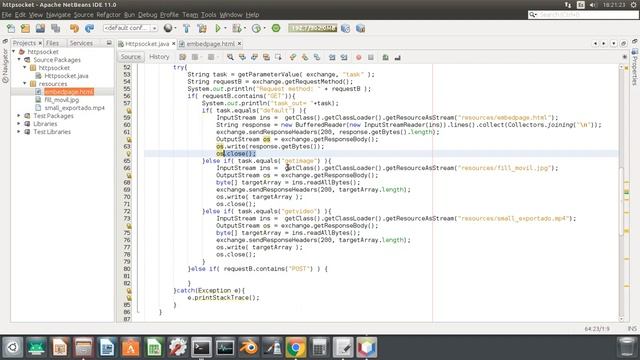Viewport: 640px width, 360px height.
Task: Open the Navigator side panel button
Action: pos(5,65)
